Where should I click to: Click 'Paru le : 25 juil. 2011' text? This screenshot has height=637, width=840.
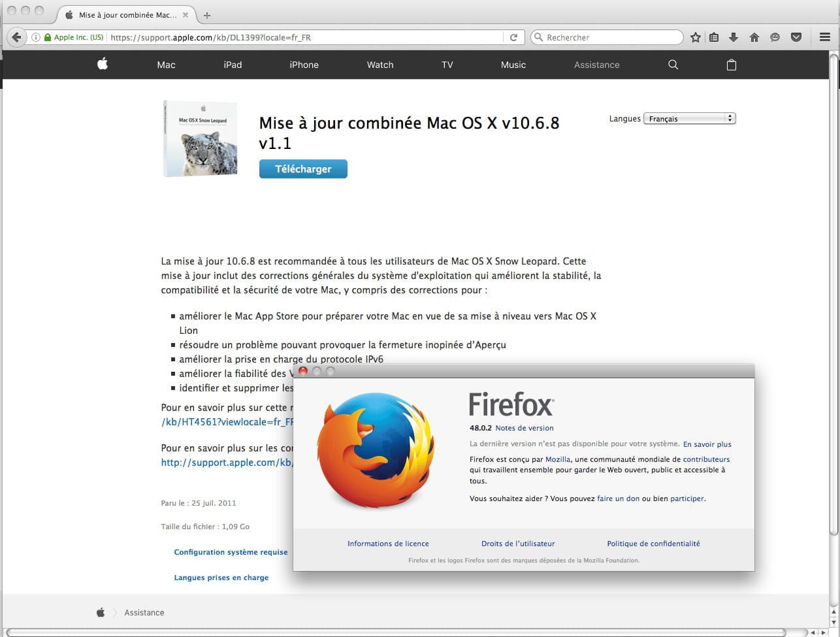[x=199, y=503]
